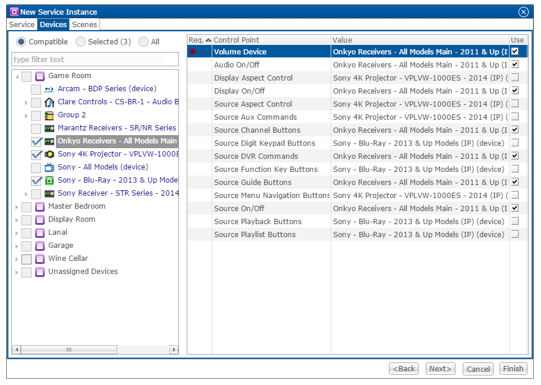Select Sony - All Models (device) tree item
This screenshot has width=541, height=385.
point(103,167)
